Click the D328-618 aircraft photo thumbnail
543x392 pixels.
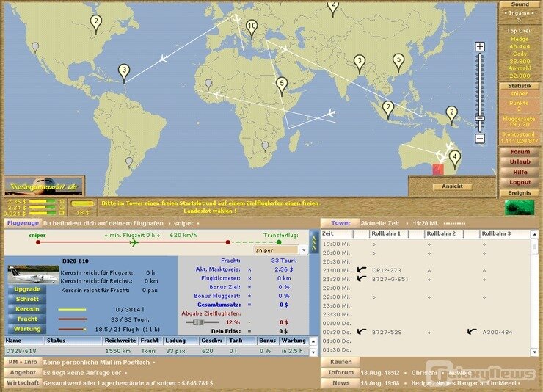tap(33, 275)
